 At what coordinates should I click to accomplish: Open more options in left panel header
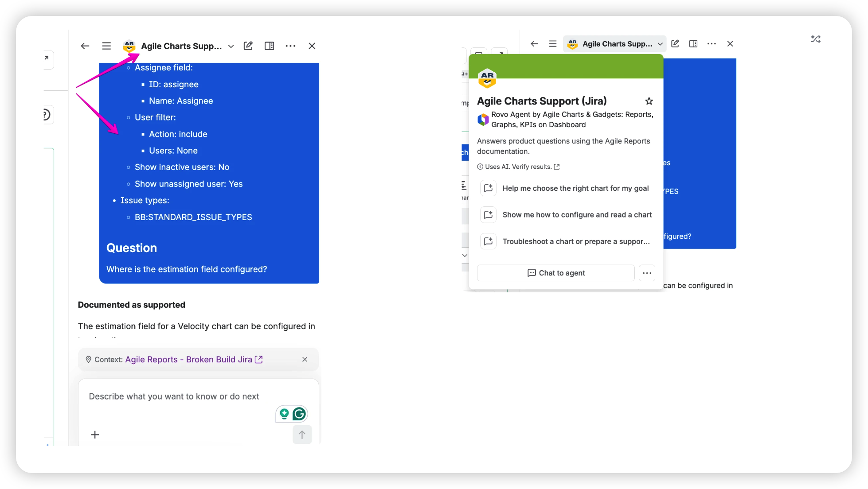(290, 46)
